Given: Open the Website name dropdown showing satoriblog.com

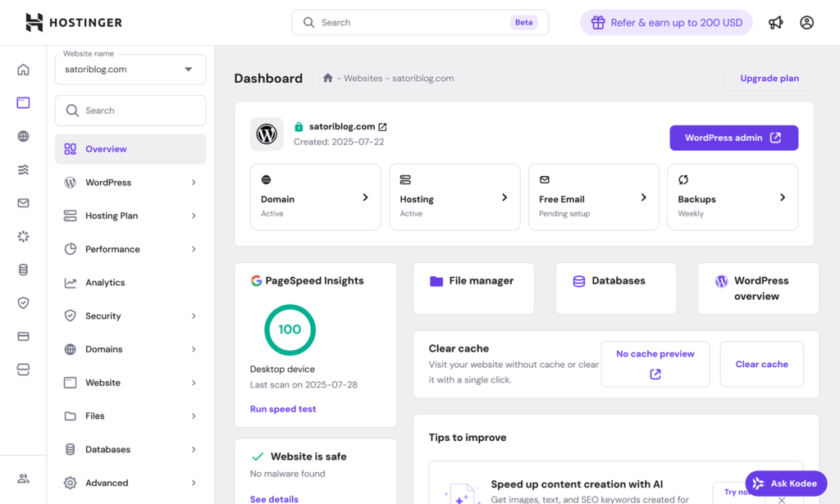Looking at the screenshot, I should click(130, 70).
